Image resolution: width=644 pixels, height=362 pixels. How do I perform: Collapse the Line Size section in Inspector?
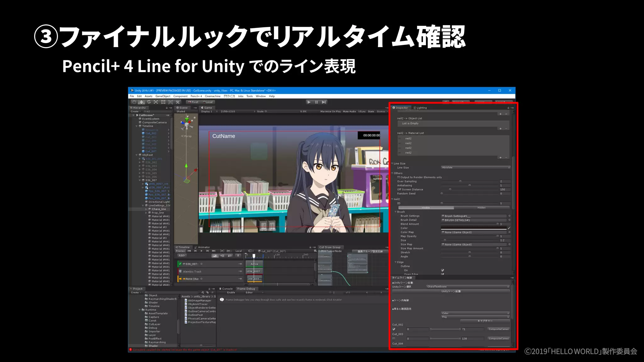(x=392, y=163)
